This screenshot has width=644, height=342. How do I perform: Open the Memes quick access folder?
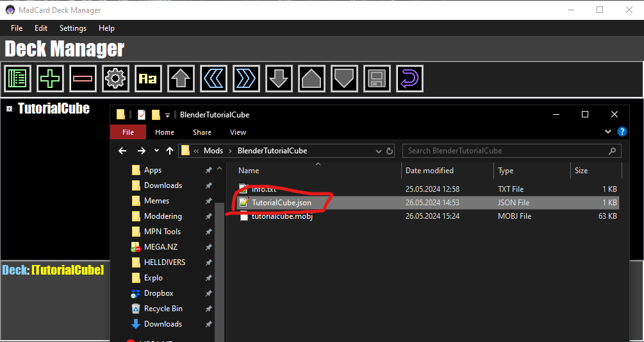tap(156, 201)
